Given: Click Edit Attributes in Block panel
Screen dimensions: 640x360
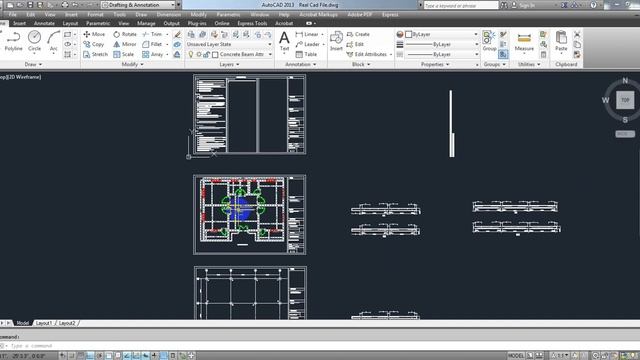Looking at the screenshot, I should (367, 54).
